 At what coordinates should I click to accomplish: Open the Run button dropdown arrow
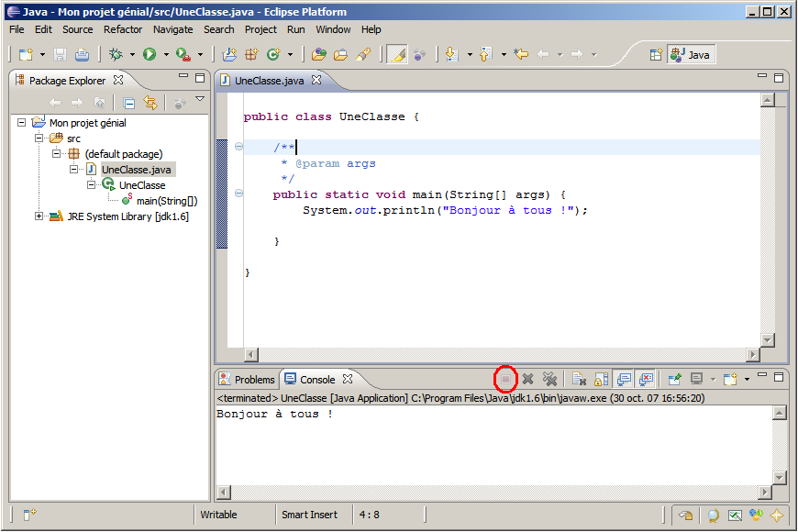tap(165, 55)
